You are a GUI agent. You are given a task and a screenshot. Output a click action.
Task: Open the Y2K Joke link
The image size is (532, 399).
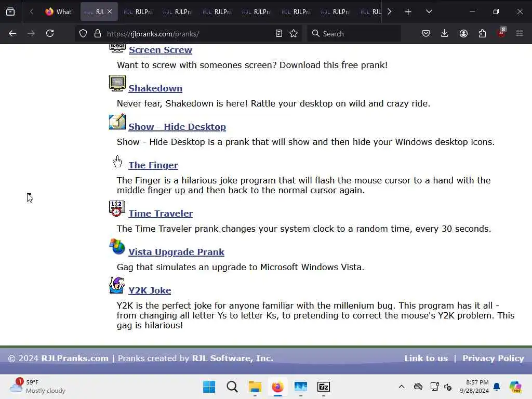(x=150, y=290)
